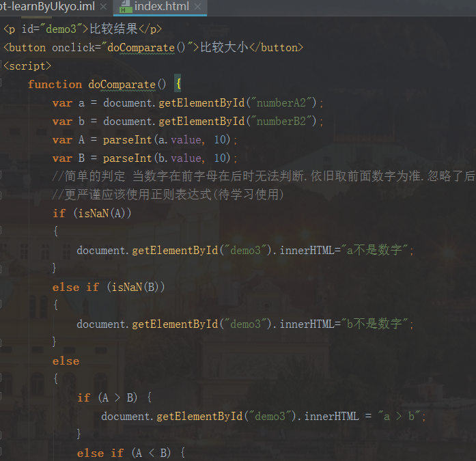Image resolution: width=476 pixels, height=461 pixels.
Task: Collapse the script tag fold marker
Action: (1, 65)
